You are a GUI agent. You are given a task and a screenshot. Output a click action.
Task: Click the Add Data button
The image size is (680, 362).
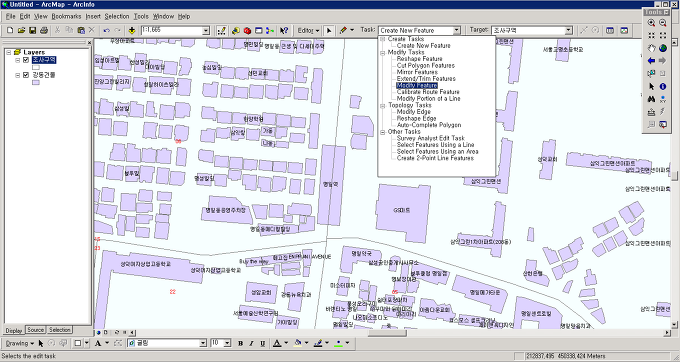(x=132, y=30)
